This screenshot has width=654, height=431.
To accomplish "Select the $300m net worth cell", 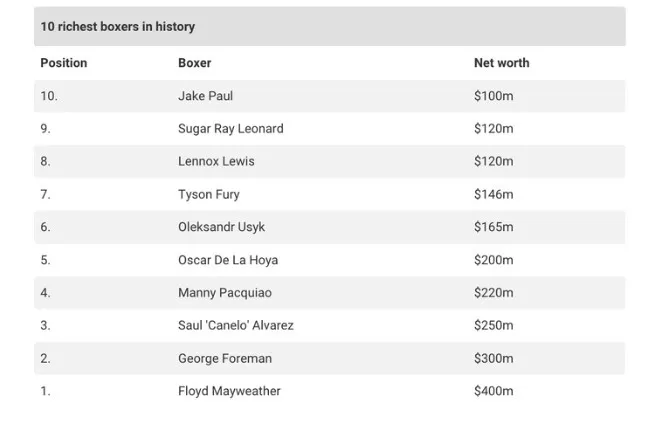I will (493, 358).
